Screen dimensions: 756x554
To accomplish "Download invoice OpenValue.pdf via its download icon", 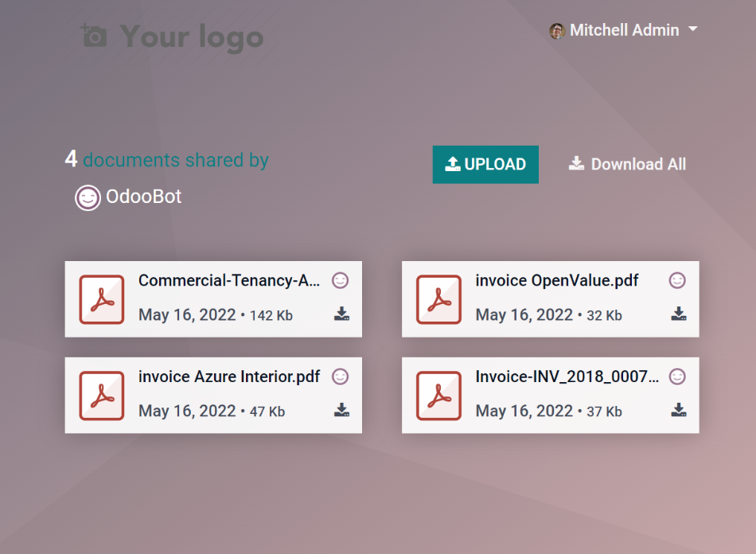I will [679, 314].
